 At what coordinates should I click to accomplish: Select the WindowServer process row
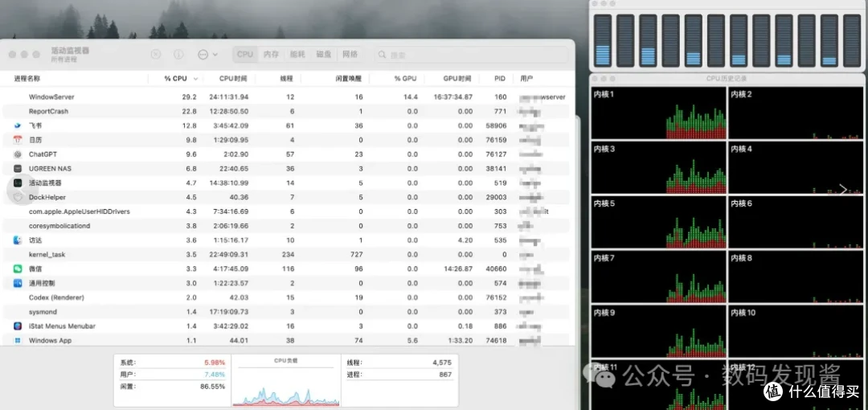[286, 96]
